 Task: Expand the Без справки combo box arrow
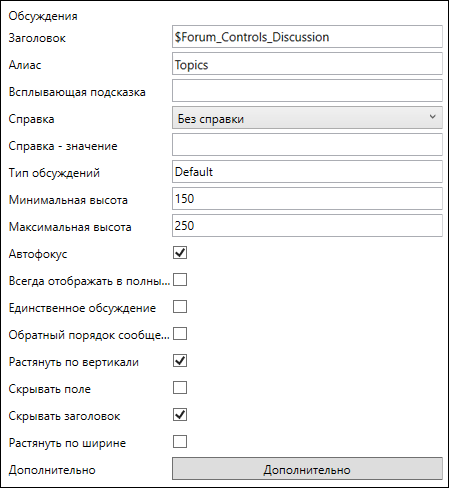432,117
